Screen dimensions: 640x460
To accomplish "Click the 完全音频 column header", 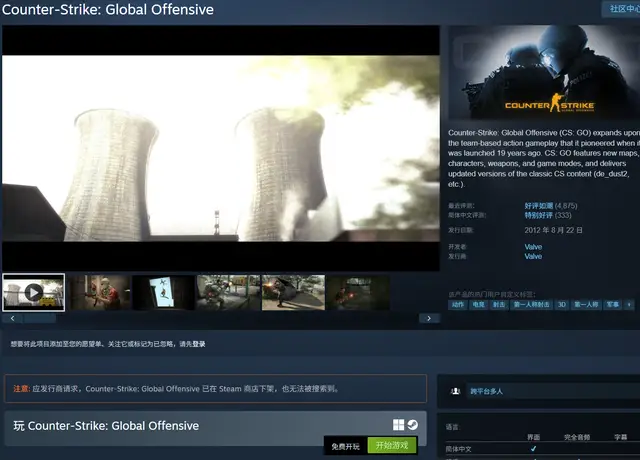I will click(577, 437).
